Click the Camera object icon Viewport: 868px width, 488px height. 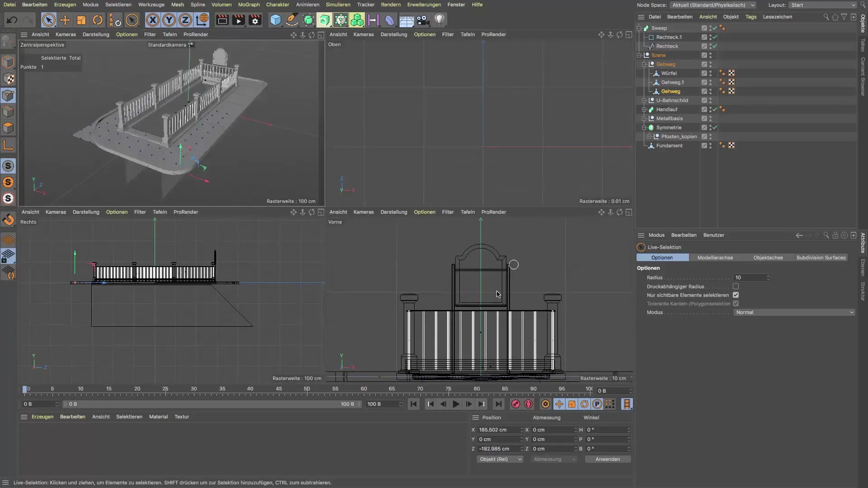423,20
